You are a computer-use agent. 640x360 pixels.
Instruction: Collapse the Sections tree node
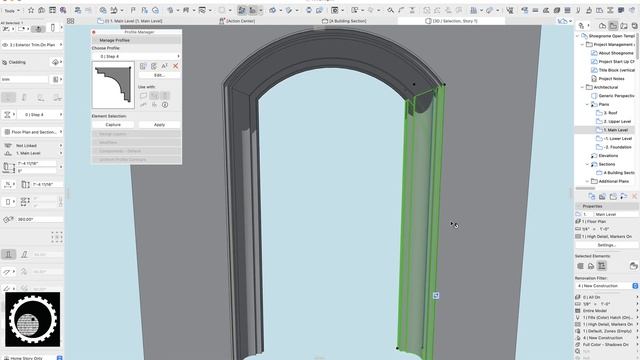(x=587, y=164)
